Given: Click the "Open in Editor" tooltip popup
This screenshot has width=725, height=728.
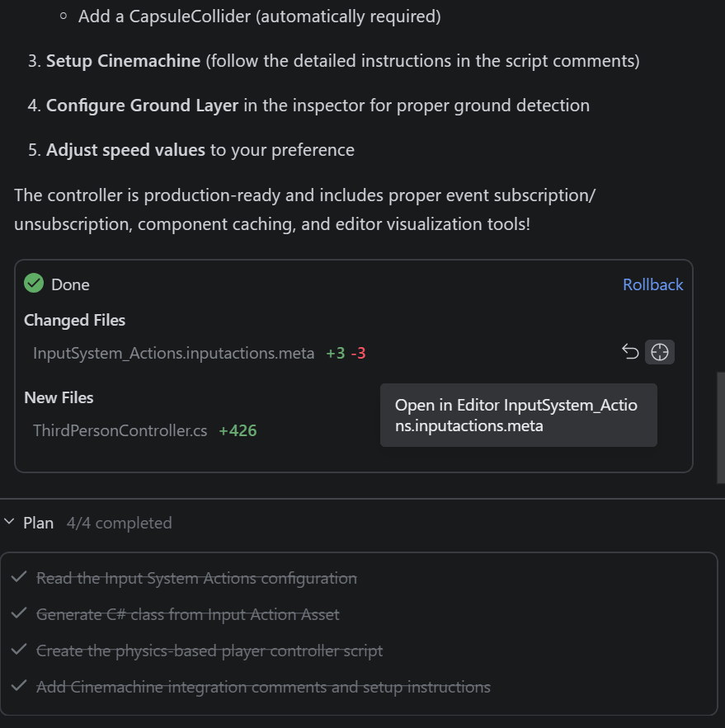Looking at the screenshot, I should pos(518,416).
